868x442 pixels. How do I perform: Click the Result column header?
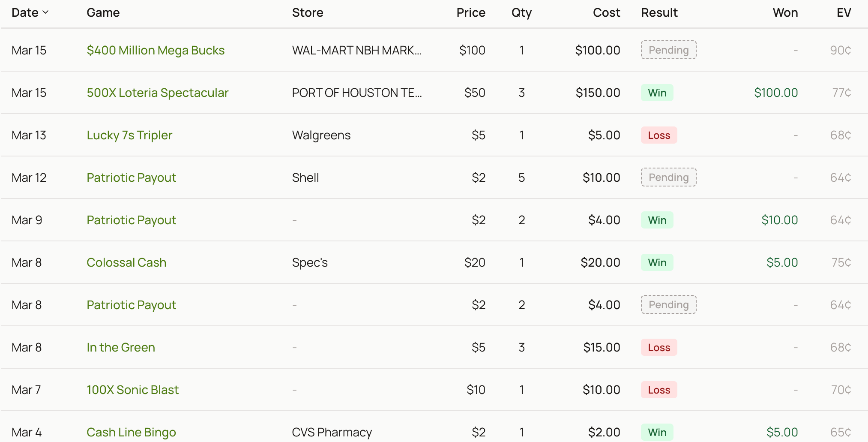tap(659, 13)
